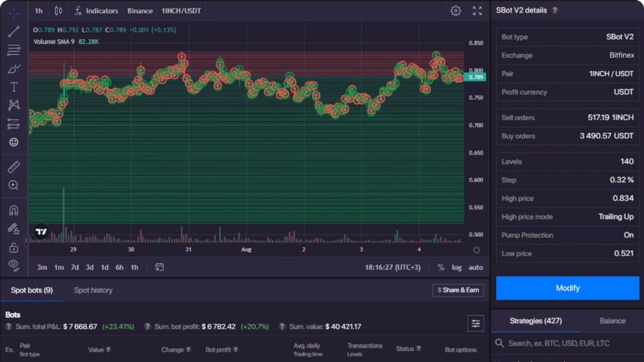Open the emoji icons tool

click(14, 142)
